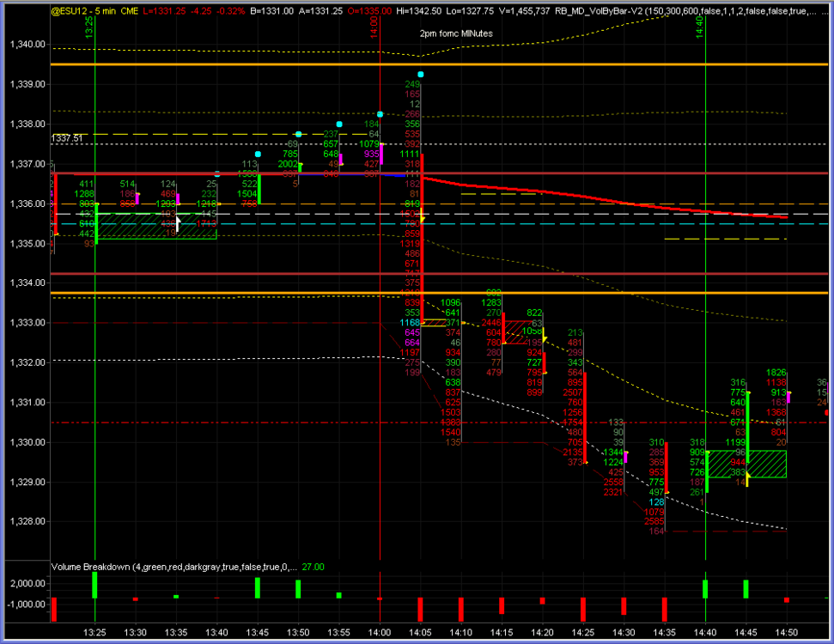Click the 14:20 time axis label
This screenshot has height=644, width=834.
pyautogui.click(x=543, y=632)
